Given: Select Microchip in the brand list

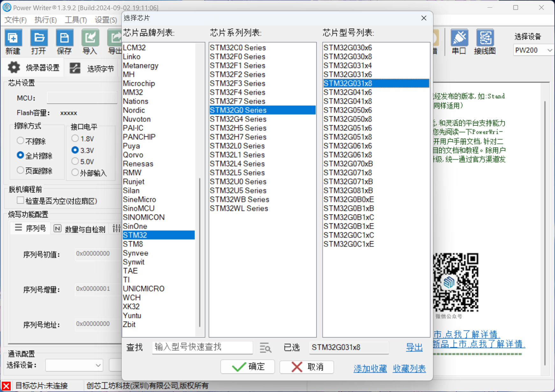Looking at the screenshot, I should click(x=159, y=83).
